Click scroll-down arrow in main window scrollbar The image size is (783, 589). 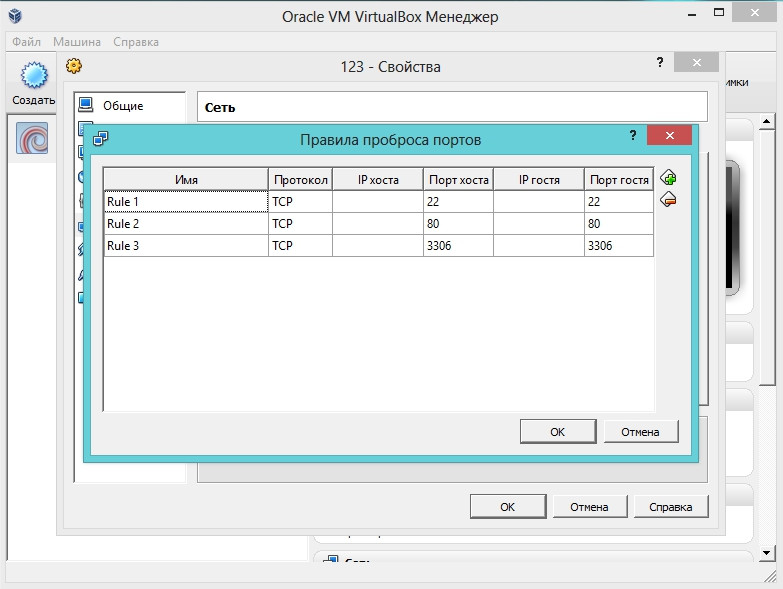click(767, 553)
